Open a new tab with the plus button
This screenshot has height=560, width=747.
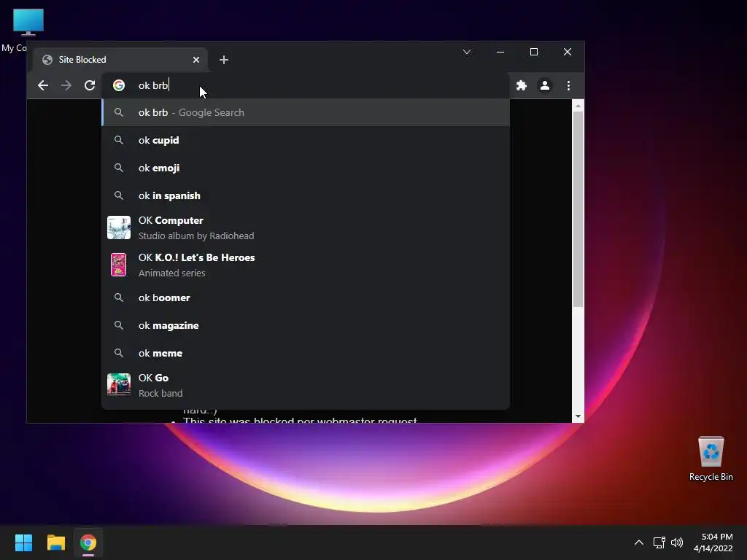[224, 60]
